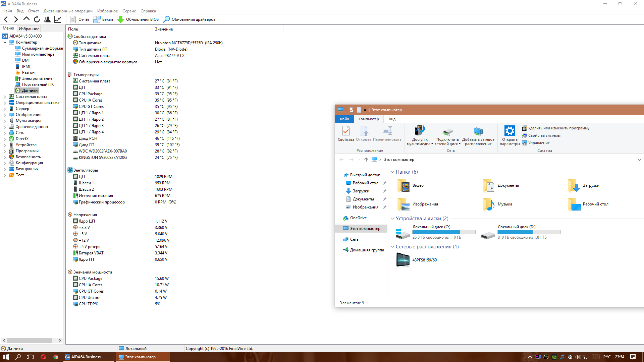
Task: Click Доступ к мультимедиа ribbon button
Action: click(x=420, y=135)
